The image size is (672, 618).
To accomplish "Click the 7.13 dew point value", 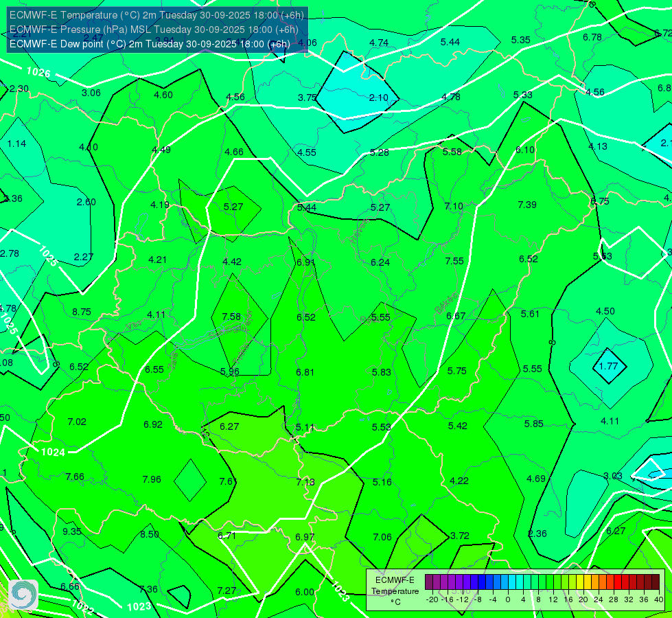I will click(x=305, y=482).
